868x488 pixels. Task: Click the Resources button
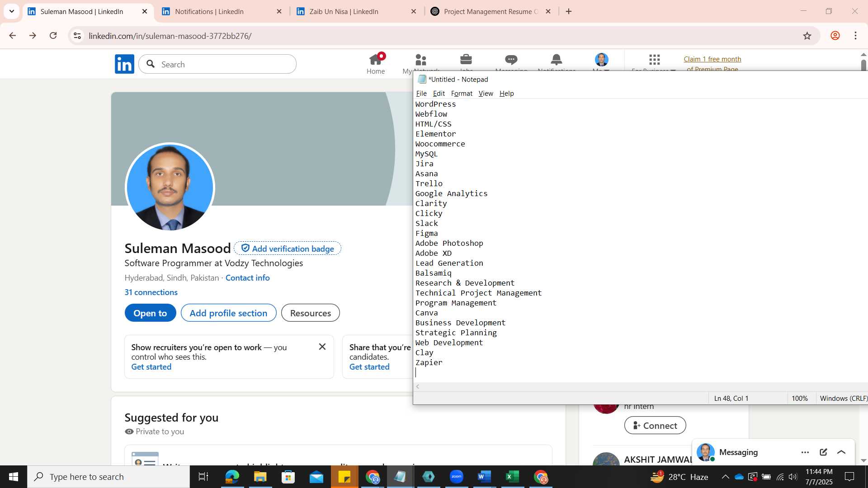tap(310, 313)
